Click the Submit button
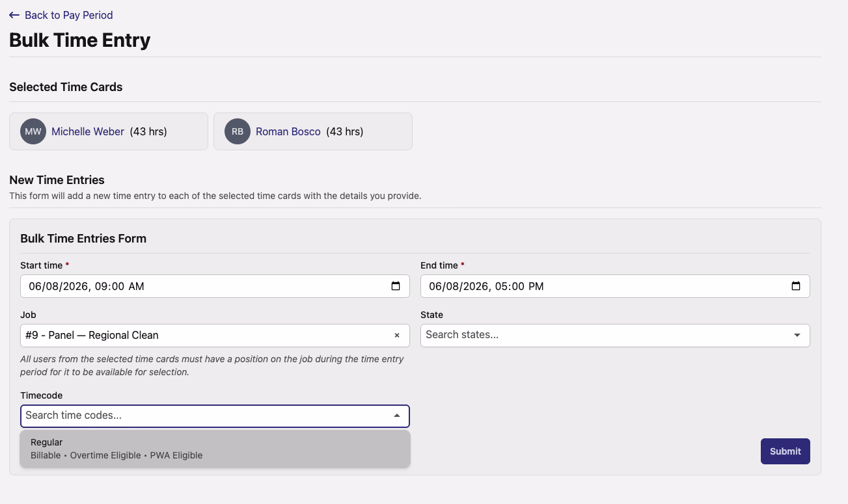Viewport: 848px width, 504px height. 786,451
